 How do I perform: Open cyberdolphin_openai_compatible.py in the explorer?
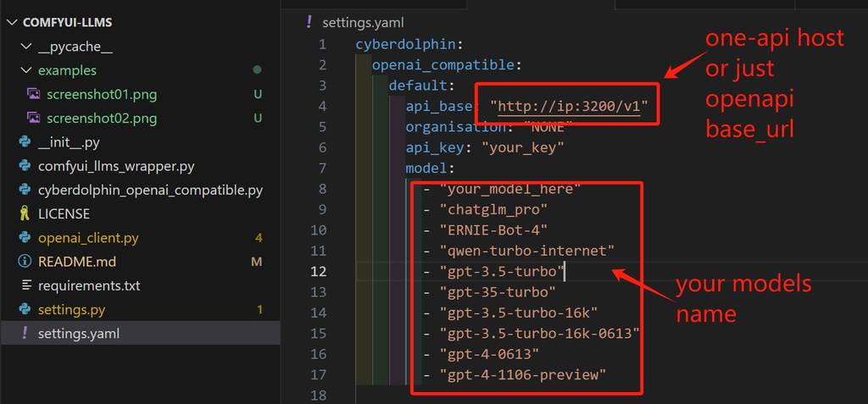tap(150, 190)
